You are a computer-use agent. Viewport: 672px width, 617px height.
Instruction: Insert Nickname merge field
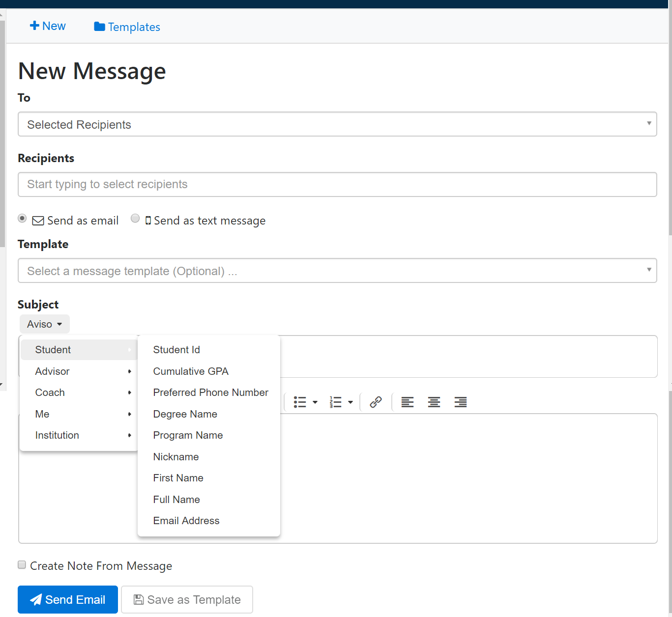pyautogui.click(x=209, y=457)
